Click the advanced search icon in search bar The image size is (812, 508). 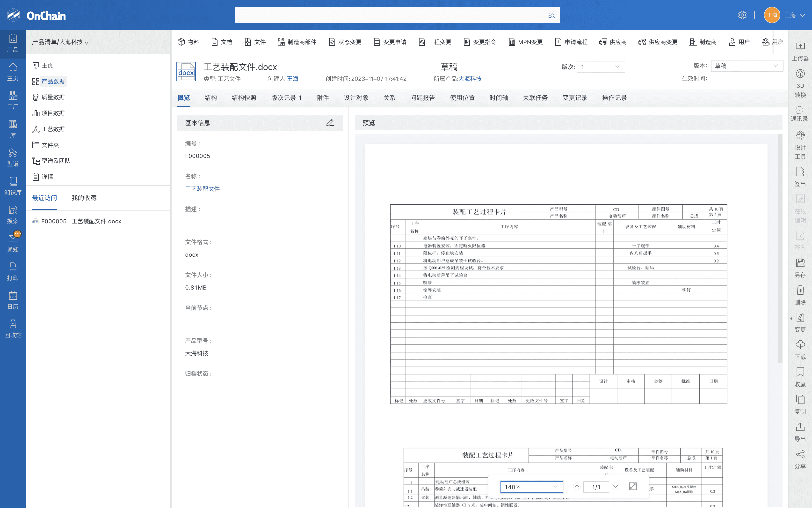(x=551, y=15)
